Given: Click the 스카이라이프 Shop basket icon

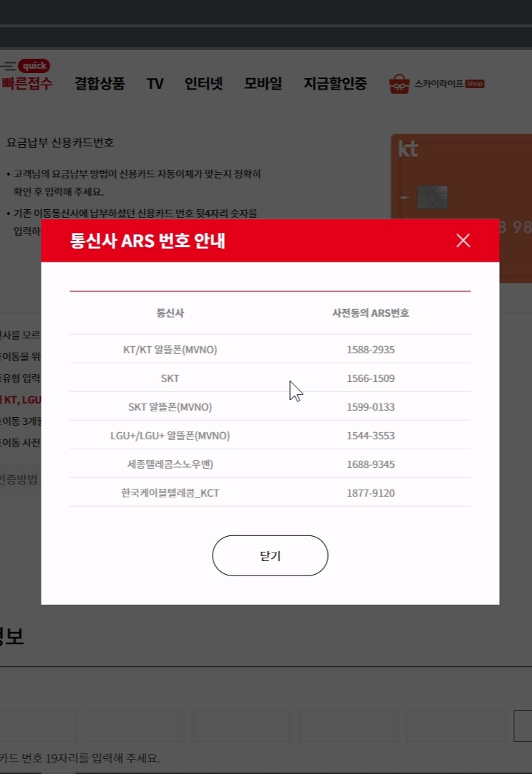Looking at the screenshot, I should [400, 84].
